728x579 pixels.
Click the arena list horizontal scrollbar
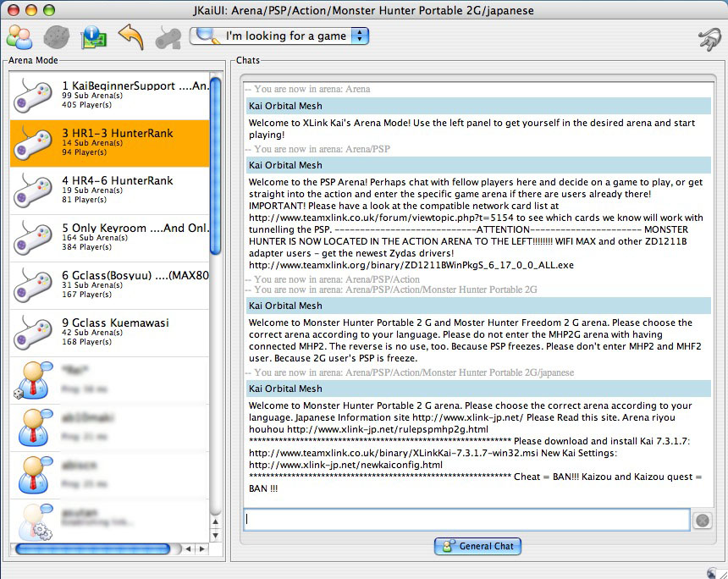coord(93,549)
